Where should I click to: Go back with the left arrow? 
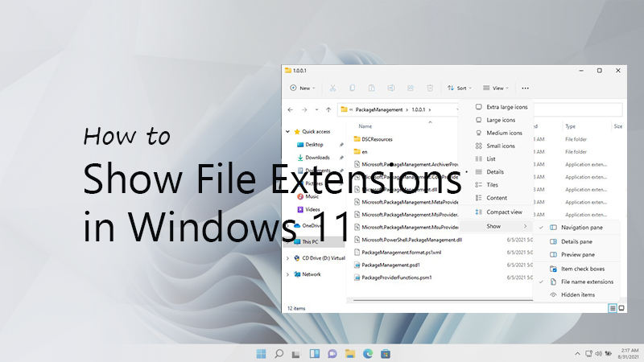[x=291, y=109]
